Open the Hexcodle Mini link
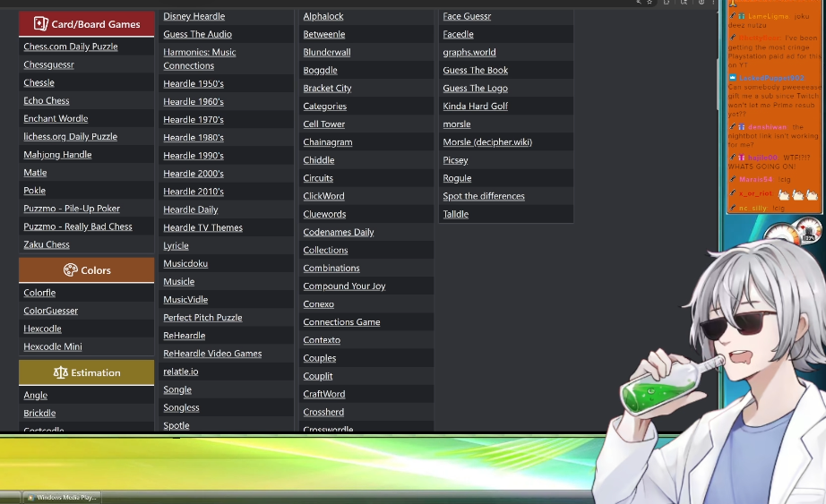The height and width of the screenshot is (504, 826). pos(53,346)
